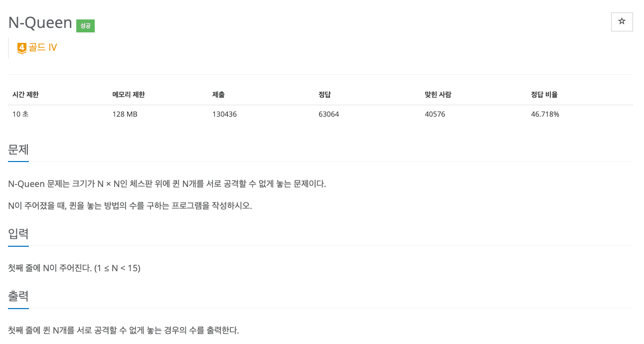
Task: Click the 130436 submission count
Action: pyautogui.click(x=224, y=114)
